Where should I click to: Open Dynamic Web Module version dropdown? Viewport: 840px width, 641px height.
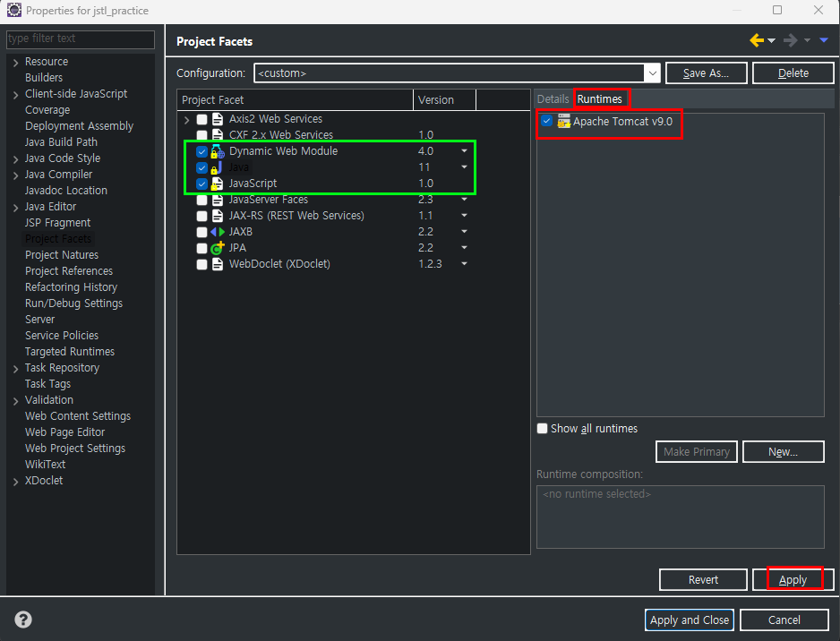465,151
